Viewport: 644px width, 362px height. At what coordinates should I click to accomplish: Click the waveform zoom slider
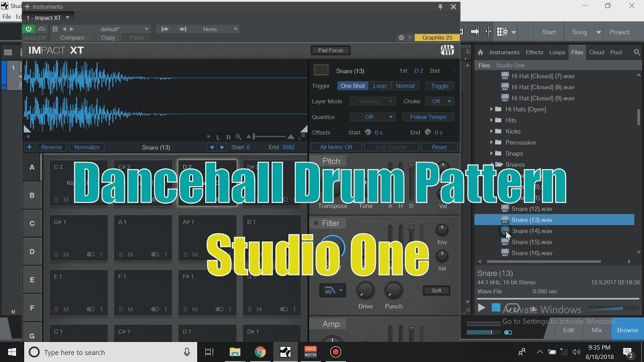pyautogui.click(x=269, y=137)
